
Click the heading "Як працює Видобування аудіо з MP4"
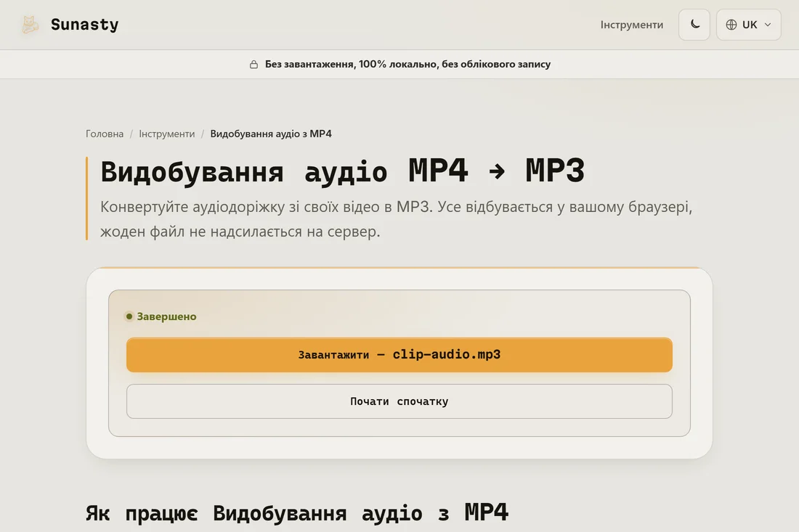click(x=296, y=512)
